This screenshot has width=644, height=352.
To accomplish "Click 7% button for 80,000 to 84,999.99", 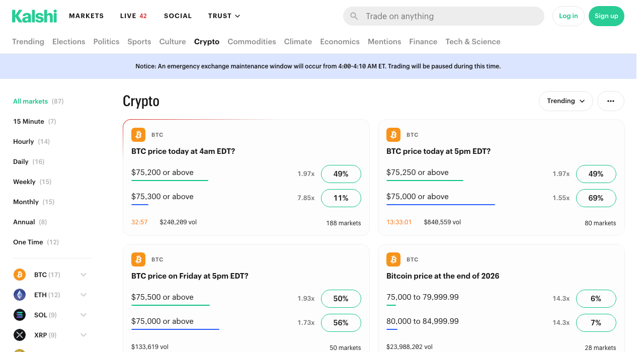I will (596, 323).
